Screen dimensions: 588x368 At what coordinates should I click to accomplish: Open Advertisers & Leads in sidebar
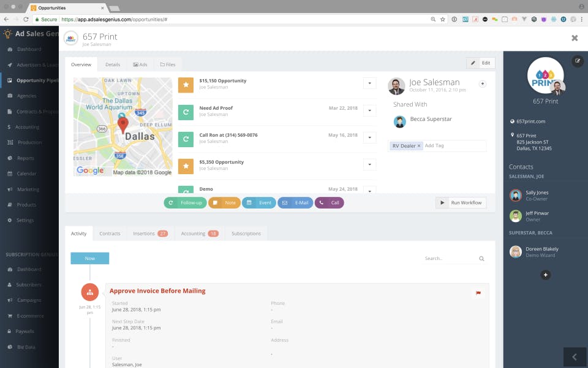click(x=33, y=65)
